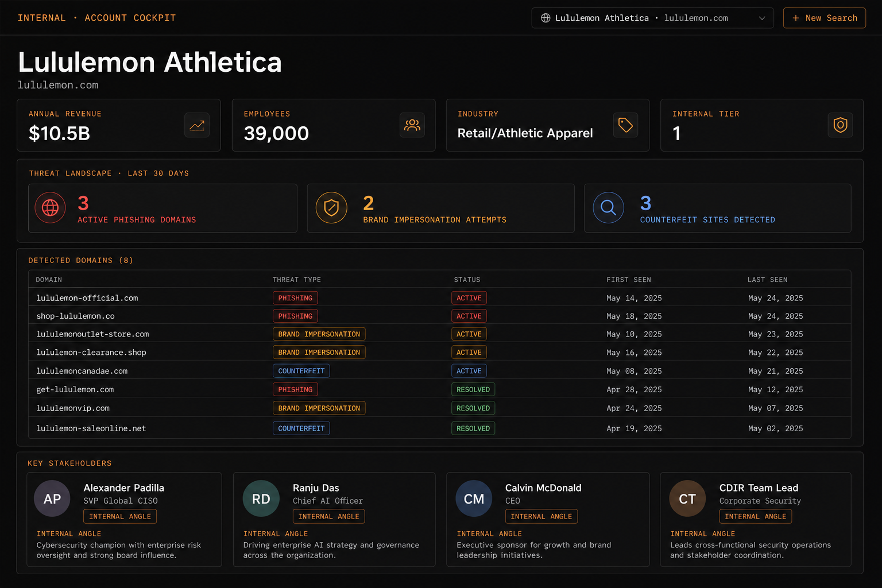The width and height of the screenshot is (882, 588).
Task: Click RESOLVED status for get-lululemon.com
Action: coord(473,389)
